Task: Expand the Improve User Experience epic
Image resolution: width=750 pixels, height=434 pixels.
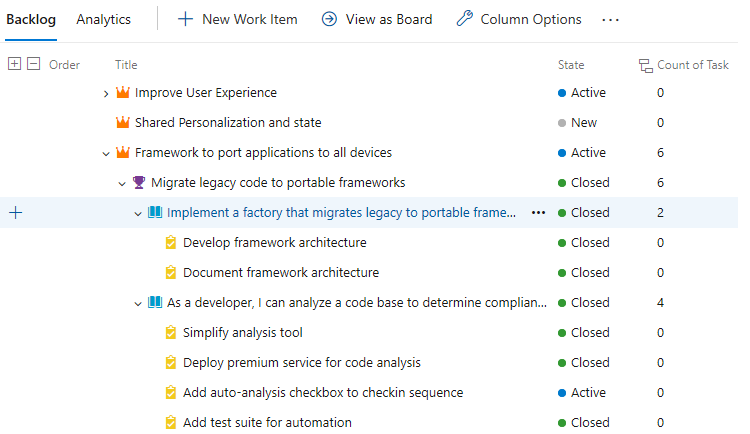Action: [x=106, y=93]
